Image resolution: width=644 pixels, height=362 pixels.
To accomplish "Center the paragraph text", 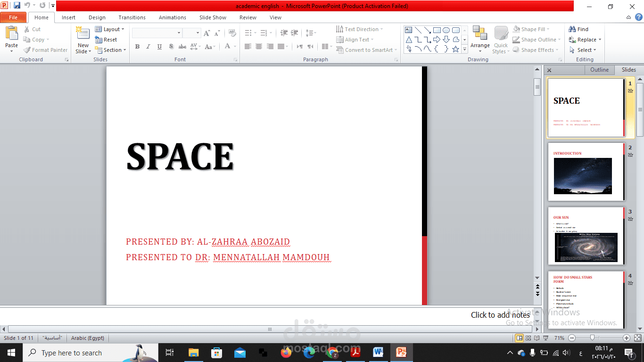I will [258, 46].
